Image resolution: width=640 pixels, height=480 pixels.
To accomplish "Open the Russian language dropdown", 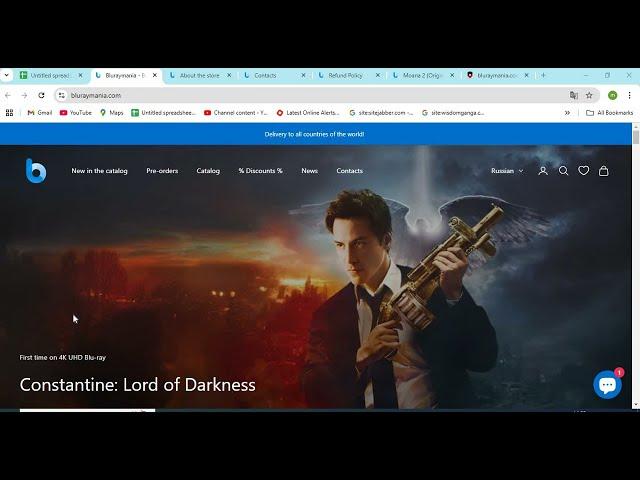I will click(507, 171).
